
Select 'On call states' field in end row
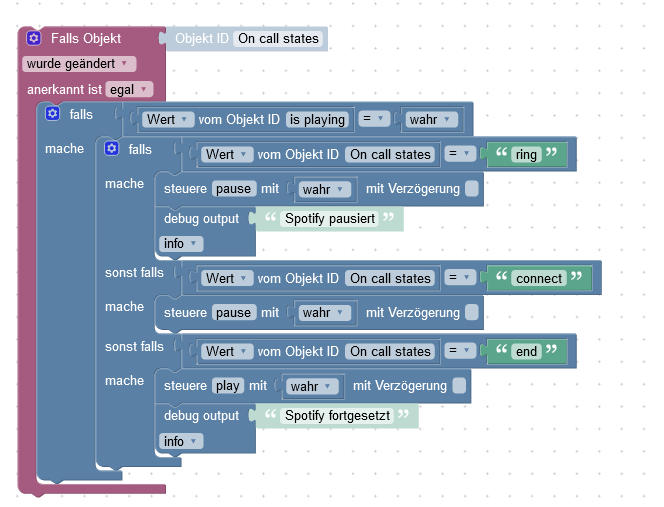point(390,352)
